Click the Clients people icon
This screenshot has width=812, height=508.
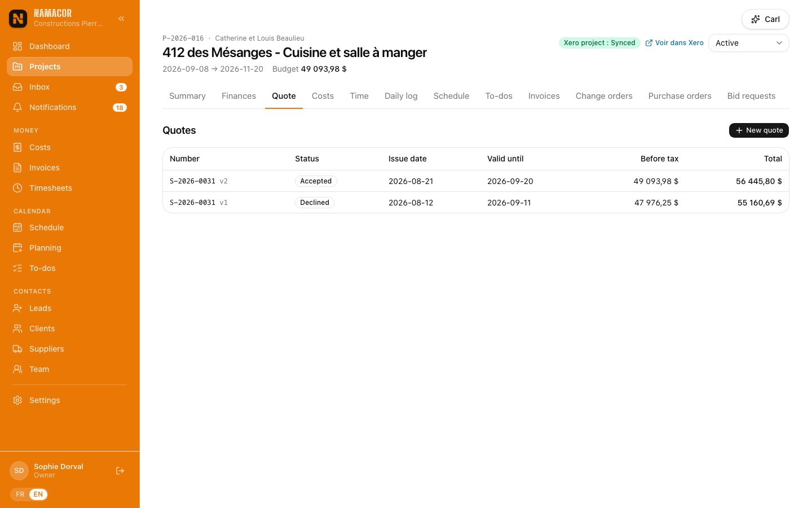click(17, 329)
